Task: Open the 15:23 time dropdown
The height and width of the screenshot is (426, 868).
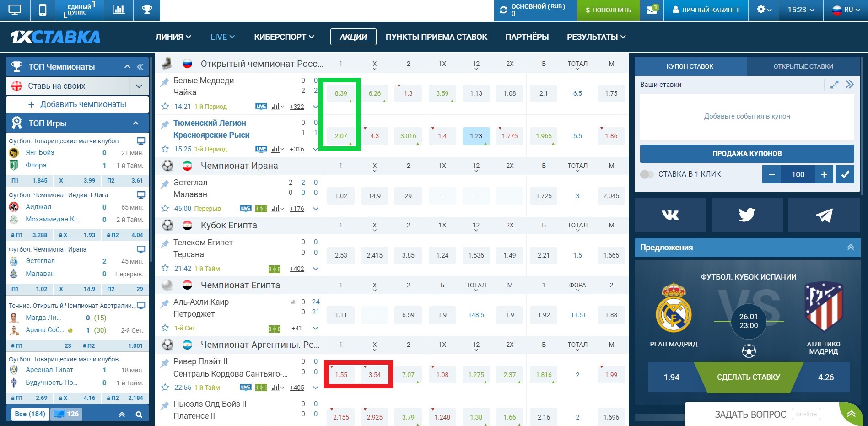Action: [x=801, y=10]
